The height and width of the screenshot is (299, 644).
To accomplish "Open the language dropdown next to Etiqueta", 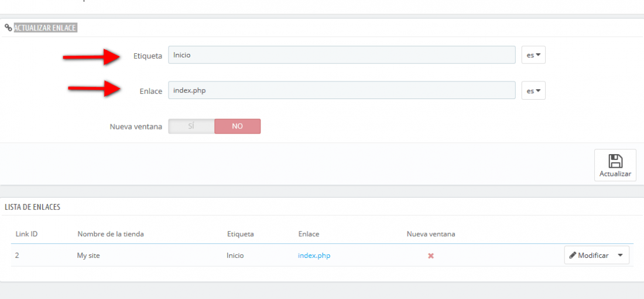I will coord(533,55).
